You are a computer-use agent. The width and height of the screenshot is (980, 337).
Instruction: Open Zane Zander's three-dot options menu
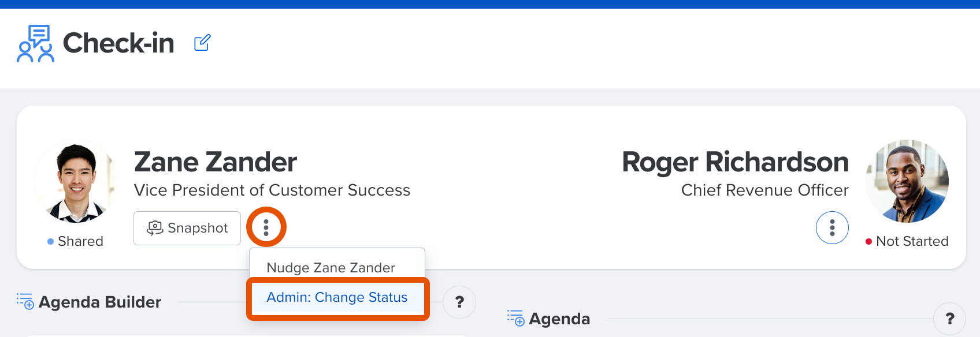(x=266, y=228)
